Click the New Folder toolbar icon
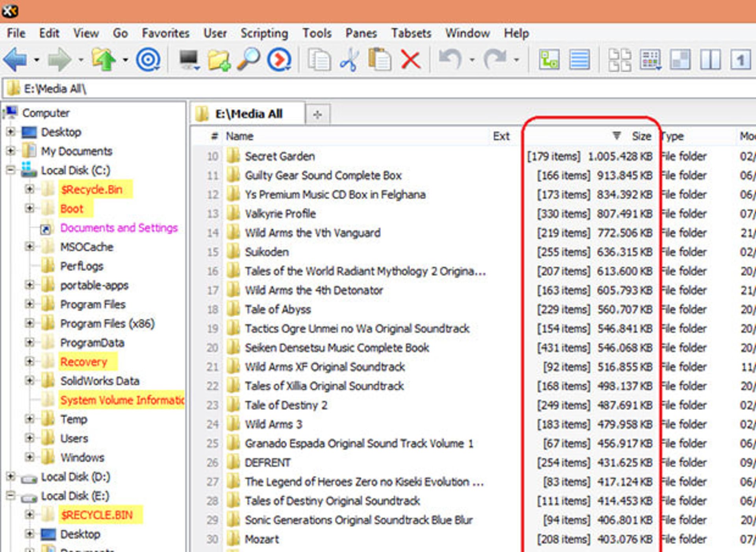Image resolution: width=756 pixels, height=552 pixels. [x=219, y=60]
